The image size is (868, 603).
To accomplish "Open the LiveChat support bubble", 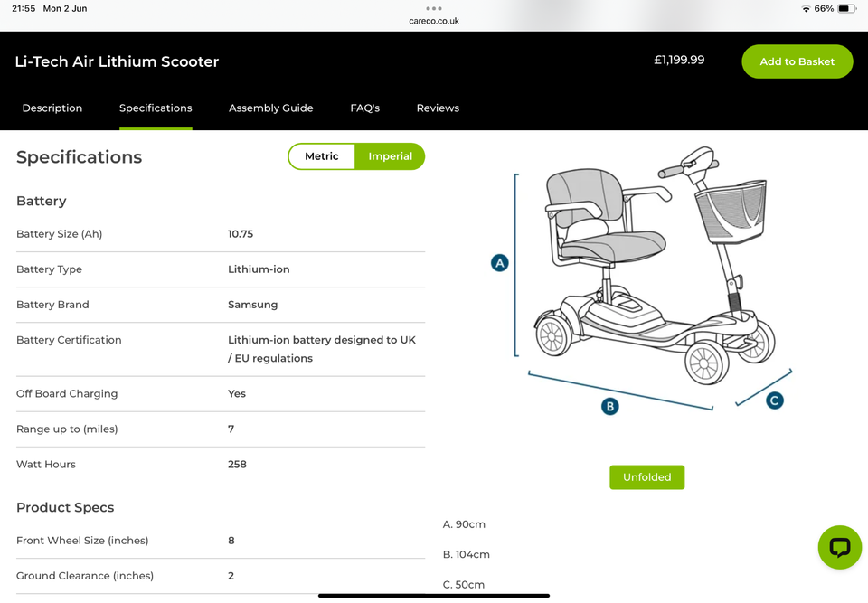I will 839,547.
